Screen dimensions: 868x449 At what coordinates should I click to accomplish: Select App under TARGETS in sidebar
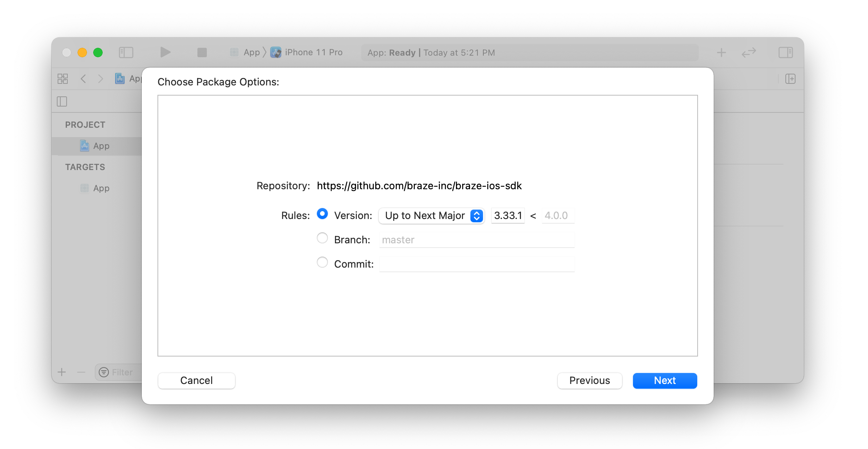click(101, 188)
